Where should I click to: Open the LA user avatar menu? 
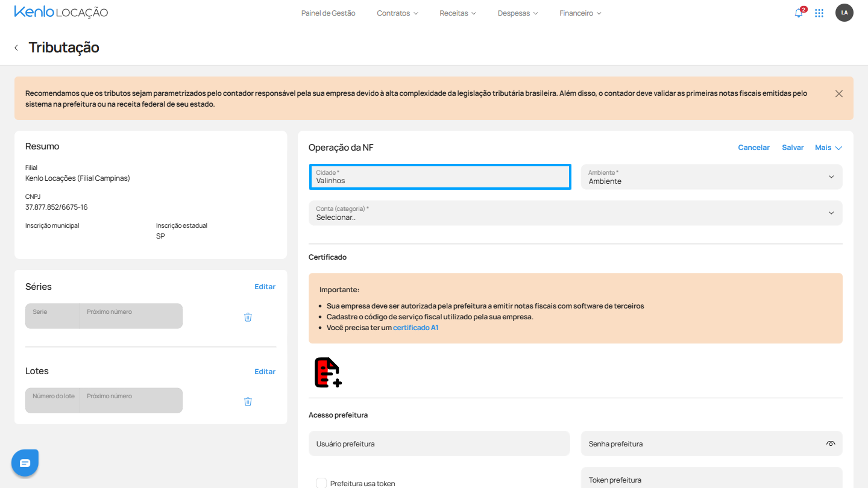click(844, 13)
